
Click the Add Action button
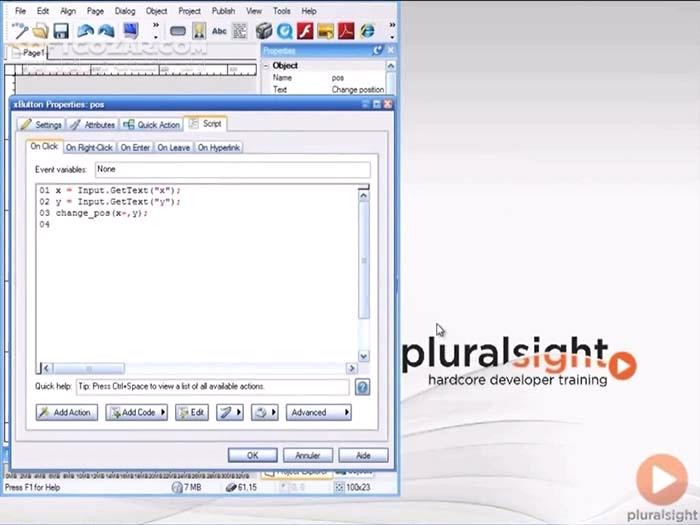[67, 412]
